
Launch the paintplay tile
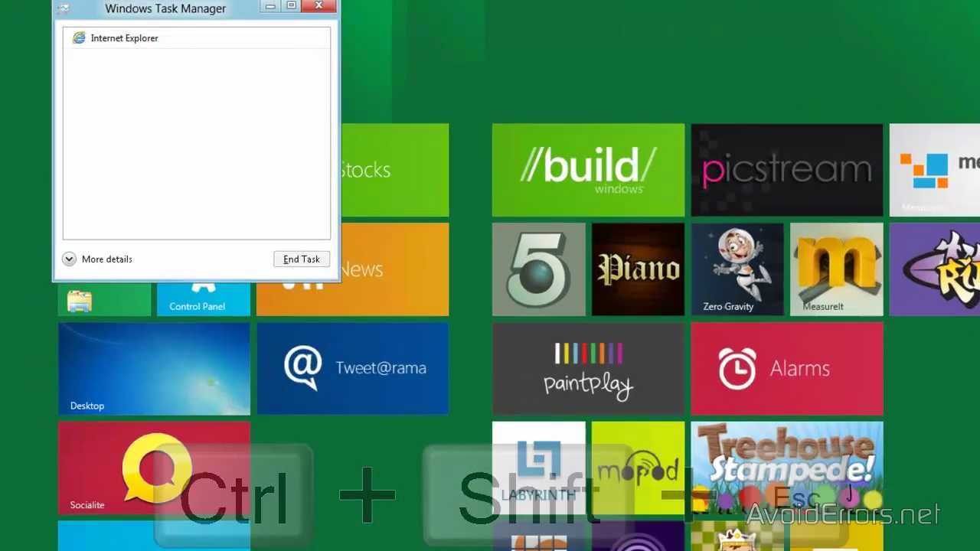[588, 369]
